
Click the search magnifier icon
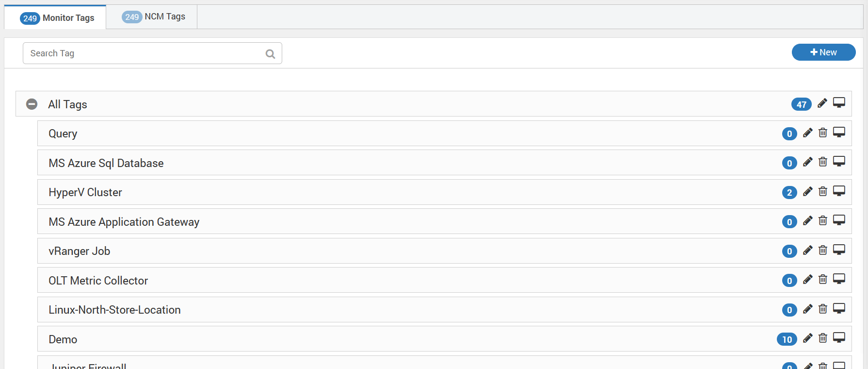270,54
